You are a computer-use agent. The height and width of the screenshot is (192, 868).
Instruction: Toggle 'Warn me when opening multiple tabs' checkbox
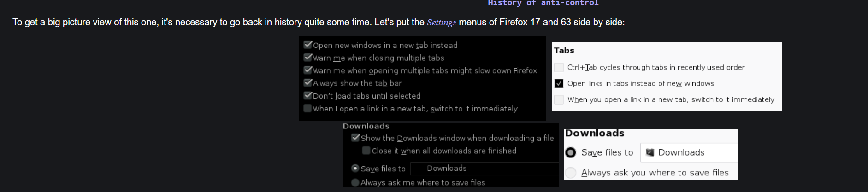[308, 70]
